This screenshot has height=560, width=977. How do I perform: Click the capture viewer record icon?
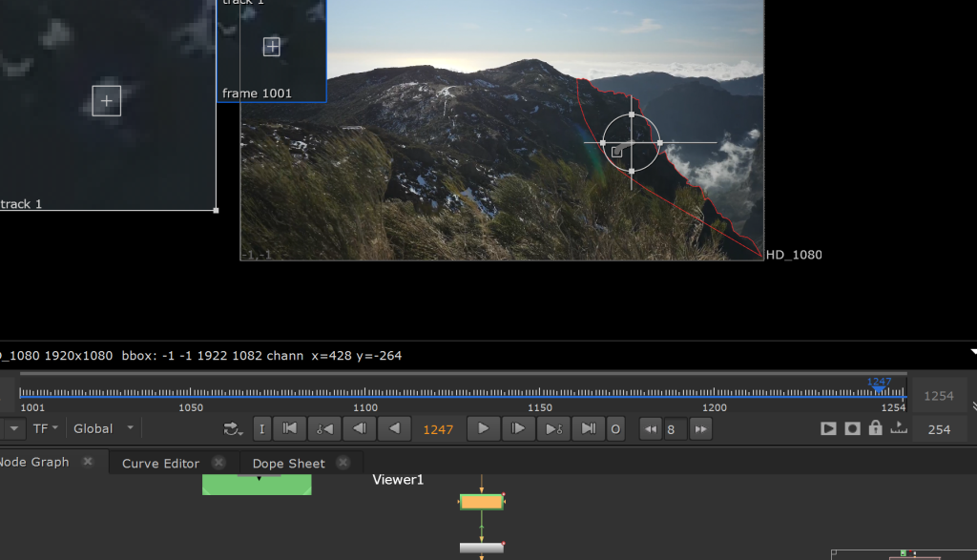coord(852,428)
